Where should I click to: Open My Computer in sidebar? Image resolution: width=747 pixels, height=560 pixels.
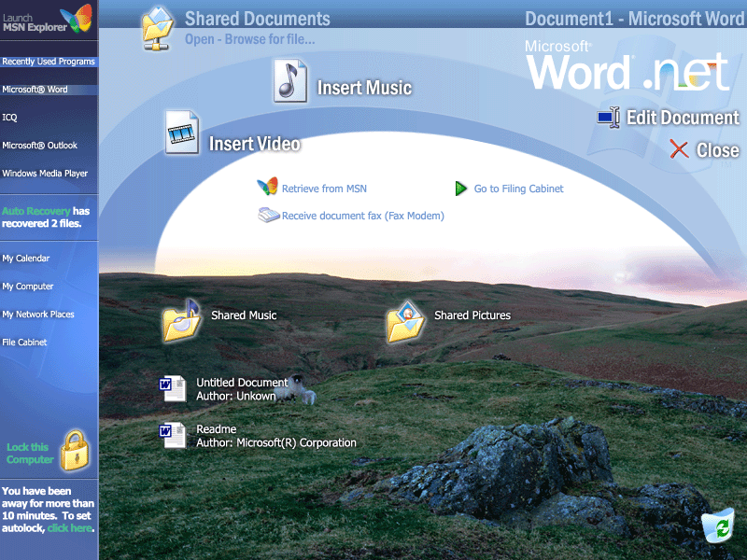click(28, 287)
